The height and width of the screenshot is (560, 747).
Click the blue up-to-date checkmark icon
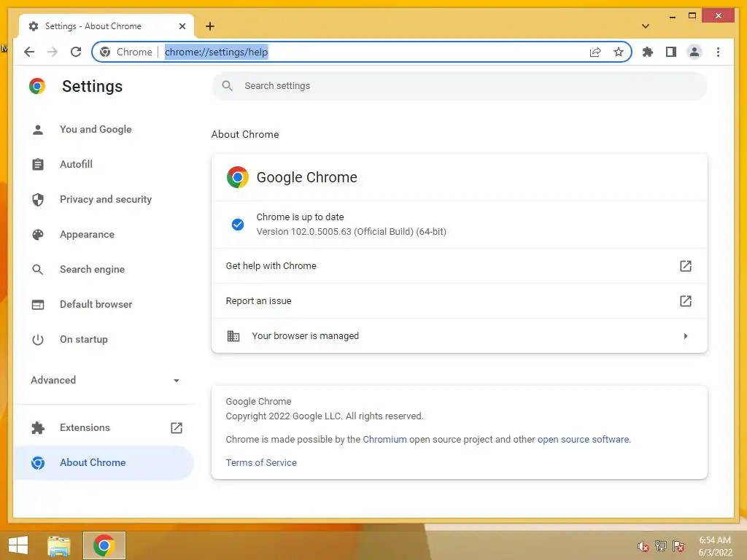pos(238,225)
